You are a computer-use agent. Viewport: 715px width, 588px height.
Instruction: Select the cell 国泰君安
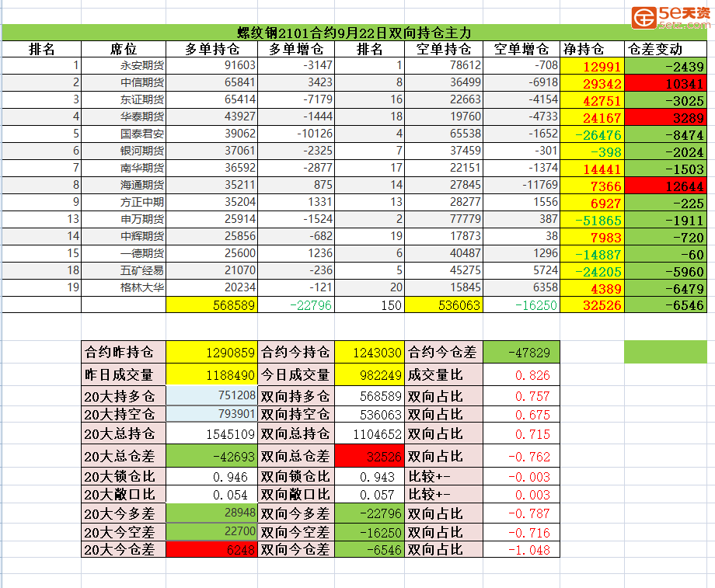tap(124, 134)
